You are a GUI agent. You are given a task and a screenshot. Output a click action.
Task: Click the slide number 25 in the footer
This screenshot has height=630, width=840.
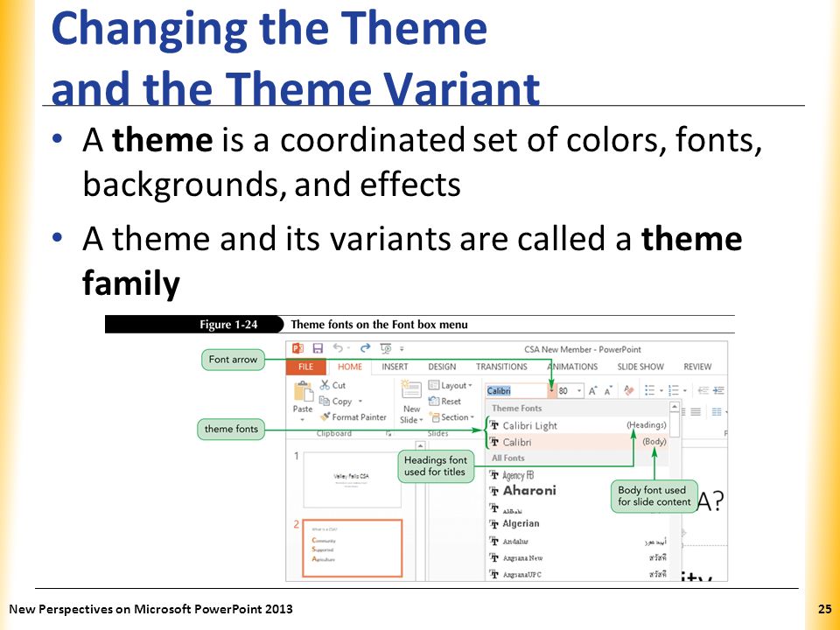click(x=824, y=609)
